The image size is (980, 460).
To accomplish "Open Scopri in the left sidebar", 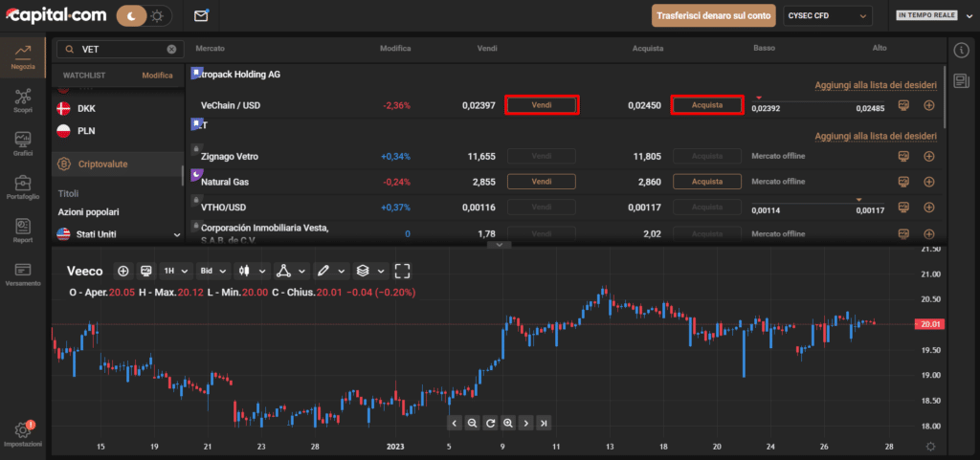I will coord(23,100).
